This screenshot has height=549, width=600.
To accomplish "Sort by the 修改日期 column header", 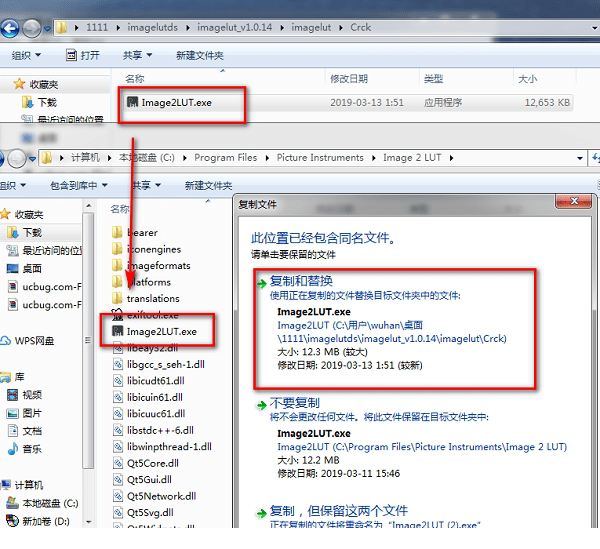I will (349, 79).
